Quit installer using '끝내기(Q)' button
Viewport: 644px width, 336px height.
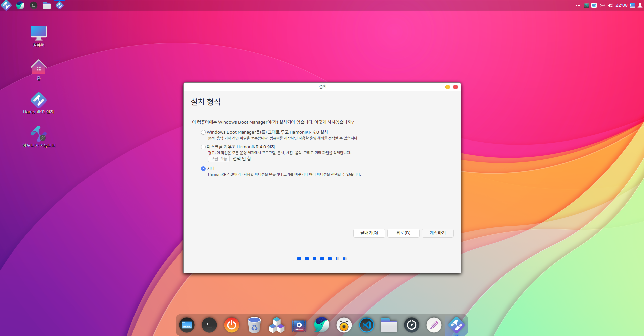pyautogui.click(x=369, y=233)
